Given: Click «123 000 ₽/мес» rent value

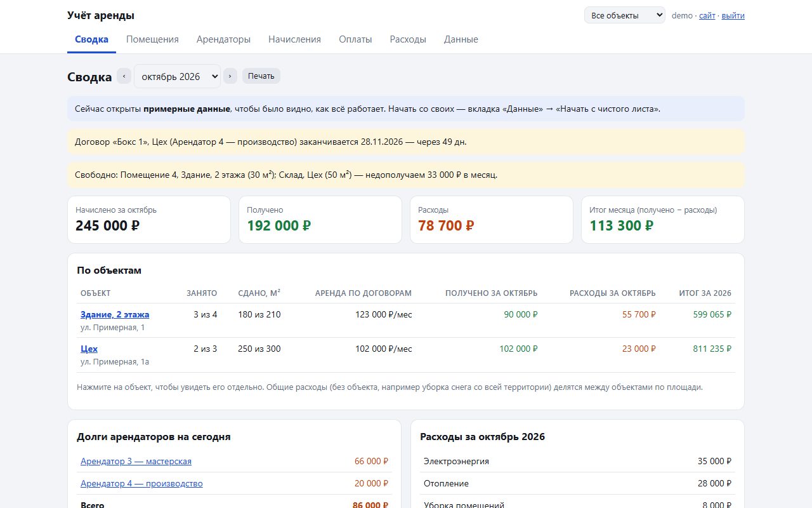Looking at the screenshot, I should point(384,314).
